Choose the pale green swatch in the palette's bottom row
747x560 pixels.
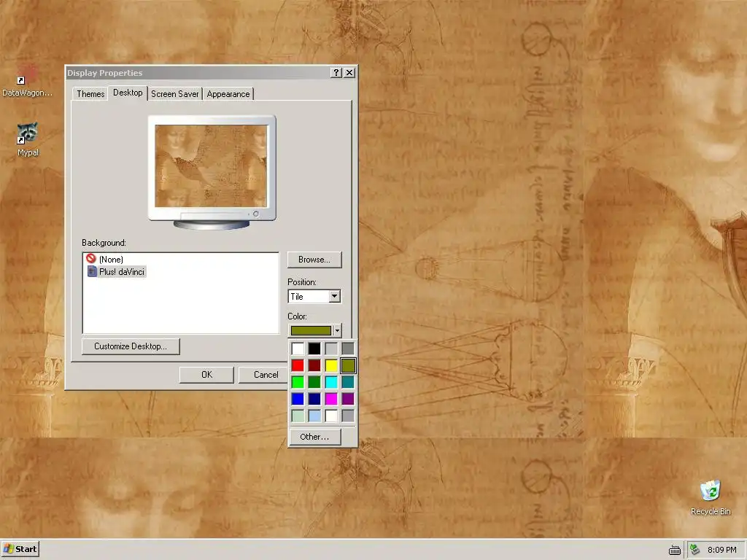(298, 416)
